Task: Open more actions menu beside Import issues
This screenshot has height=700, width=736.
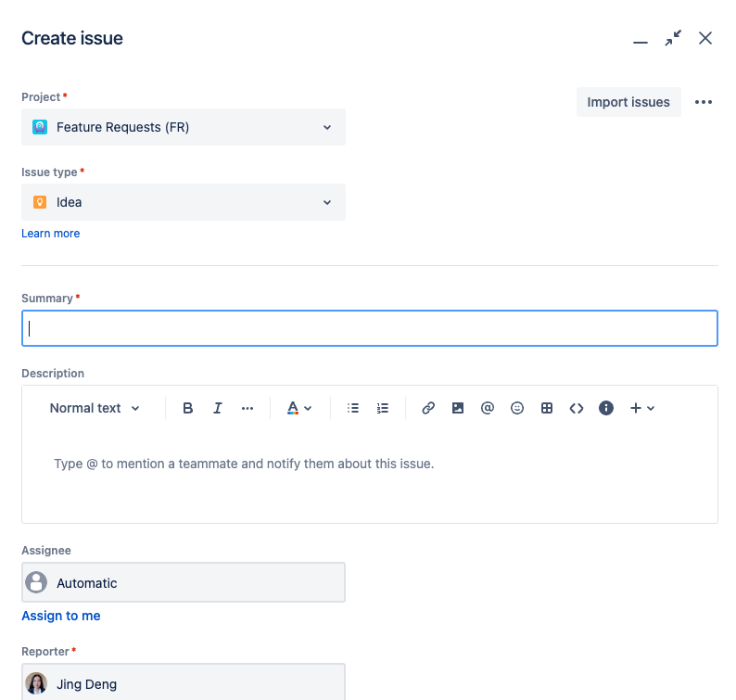Action: 704,102
